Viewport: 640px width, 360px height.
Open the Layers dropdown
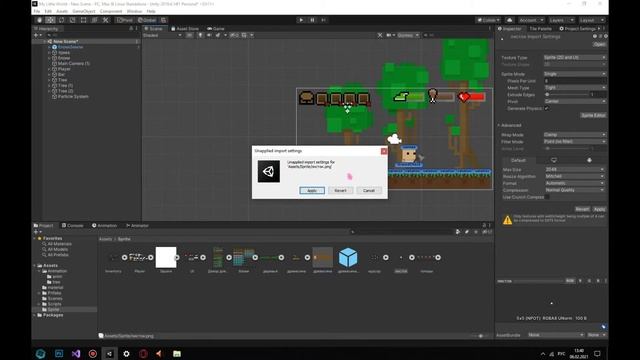(561, 20)
